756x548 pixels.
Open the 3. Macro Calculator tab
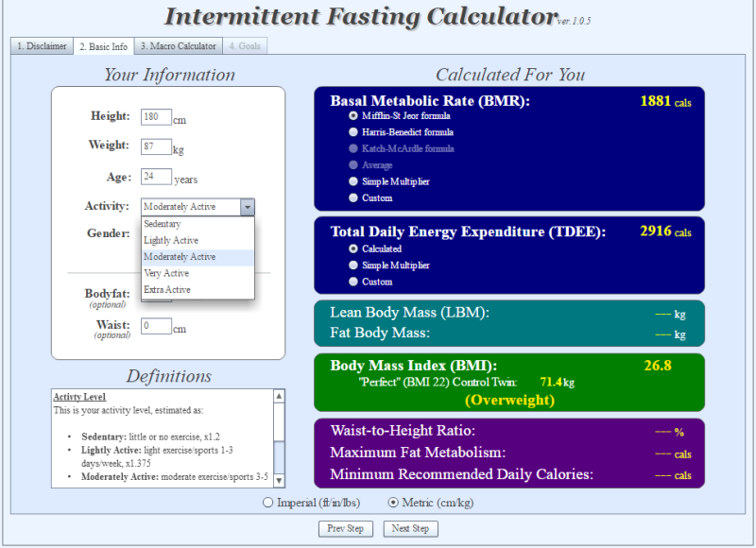[x=179, y=46]
